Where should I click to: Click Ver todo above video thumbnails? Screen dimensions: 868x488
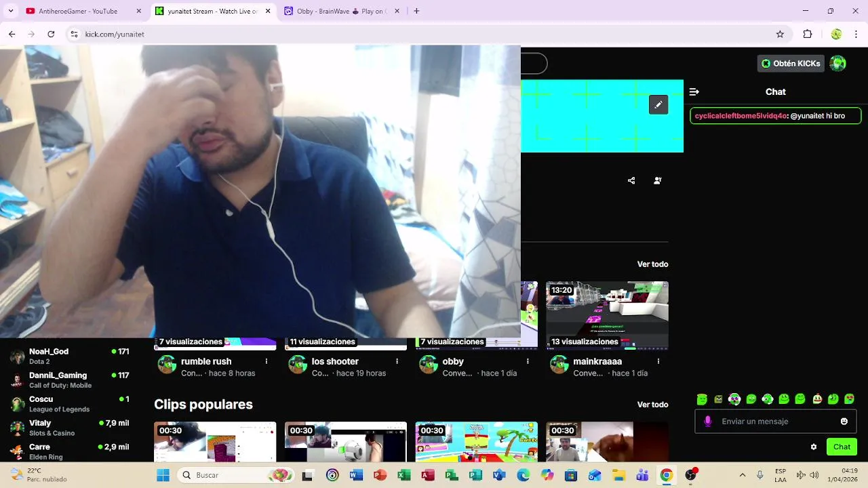(652, 264)
